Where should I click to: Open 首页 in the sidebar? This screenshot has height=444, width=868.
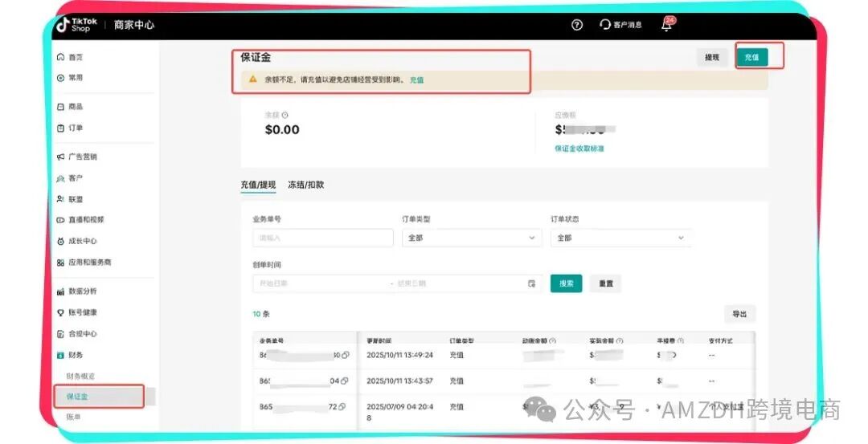(75, 57)
